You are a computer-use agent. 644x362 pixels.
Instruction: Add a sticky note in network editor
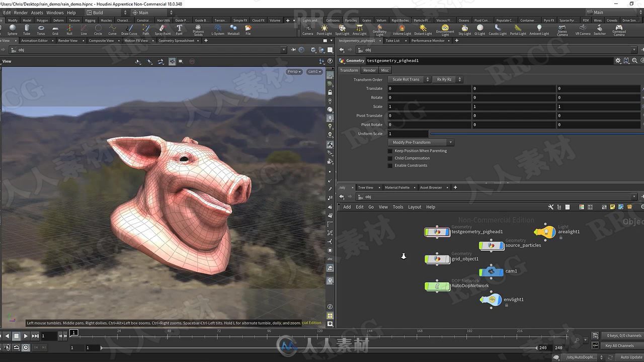[612, 207]
